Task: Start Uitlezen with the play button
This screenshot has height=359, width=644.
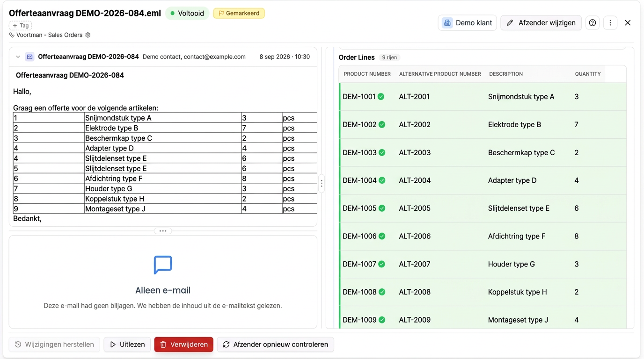Action: tap(127, 345)
